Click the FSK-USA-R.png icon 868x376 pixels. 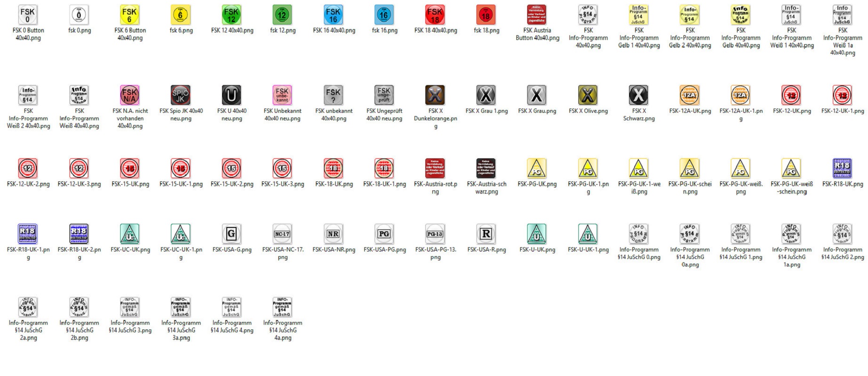486,234
